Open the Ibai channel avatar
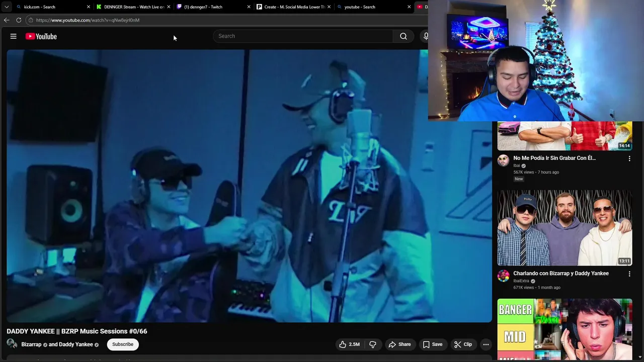 click(503, 160)
